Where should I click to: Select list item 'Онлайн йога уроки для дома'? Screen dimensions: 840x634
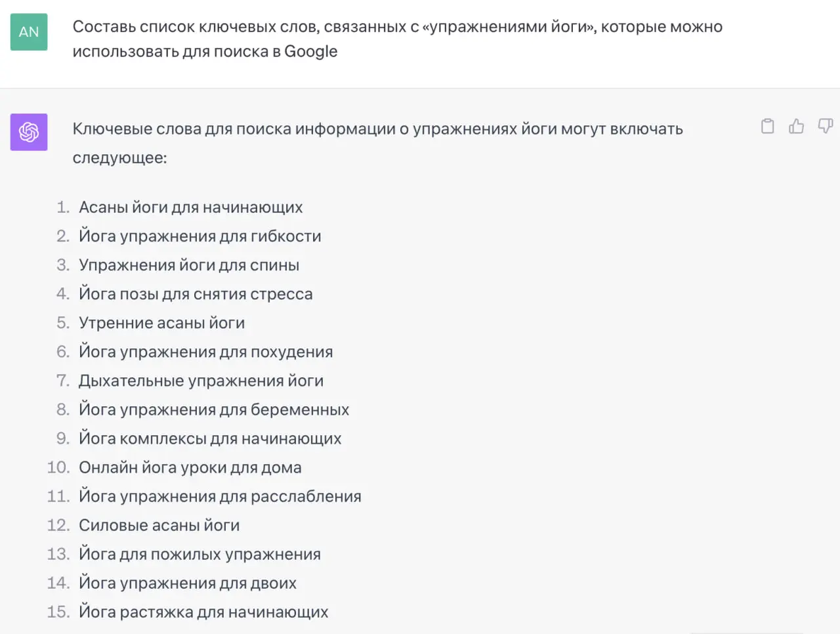pyautogui.click(x=190, y=467)
